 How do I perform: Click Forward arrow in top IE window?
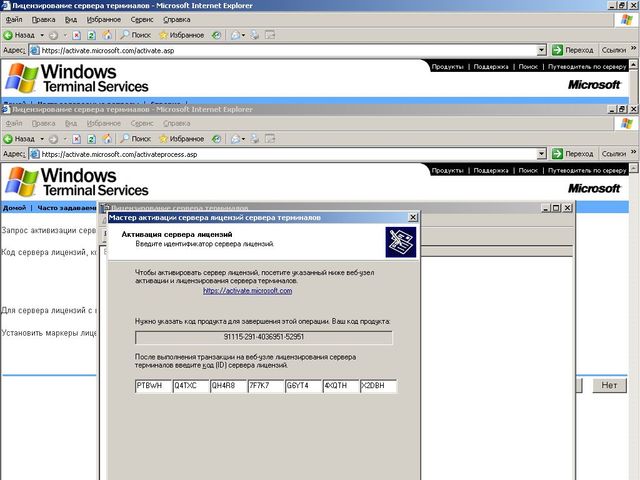click(53, 35)
